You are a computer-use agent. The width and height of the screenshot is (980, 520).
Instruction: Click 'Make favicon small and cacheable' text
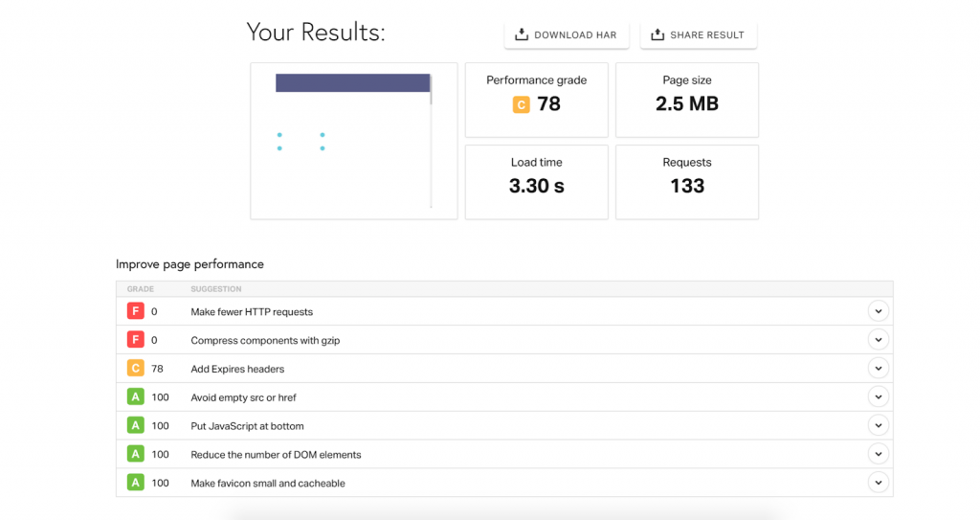268,483
